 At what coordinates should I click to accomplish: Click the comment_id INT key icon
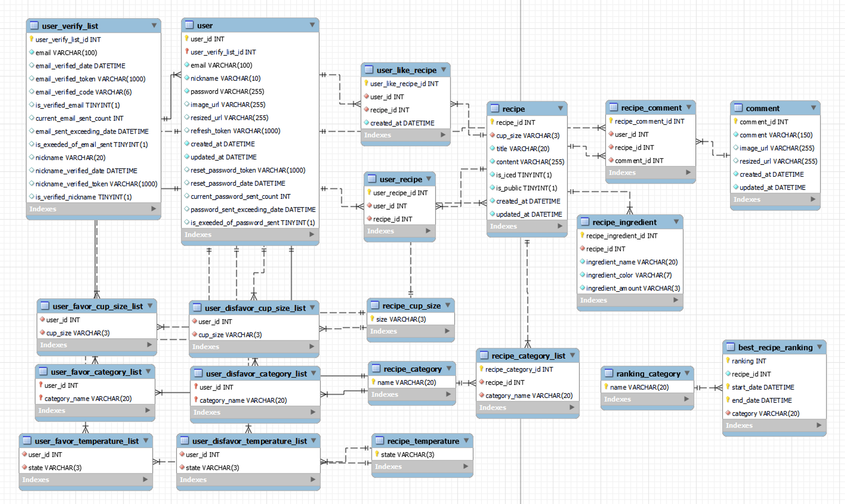[x=735, y=121]
